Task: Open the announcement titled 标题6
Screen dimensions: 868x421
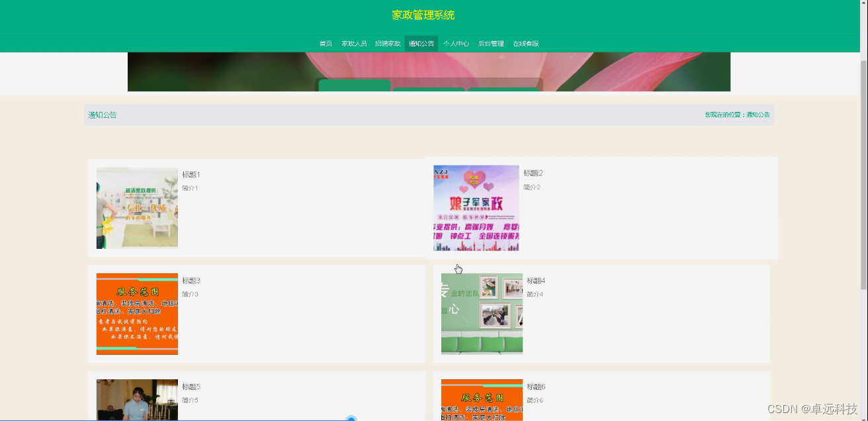Action: (x=536, y=386)
